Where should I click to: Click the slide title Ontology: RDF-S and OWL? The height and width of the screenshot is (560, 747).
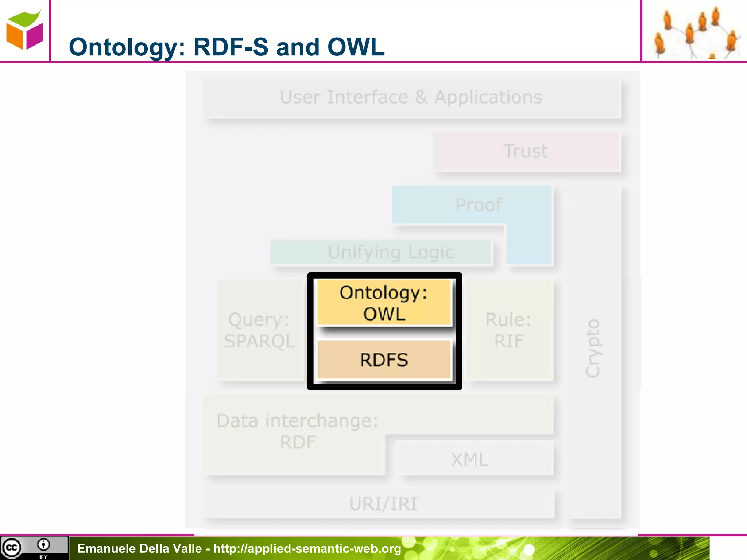[x=227, y=47]
